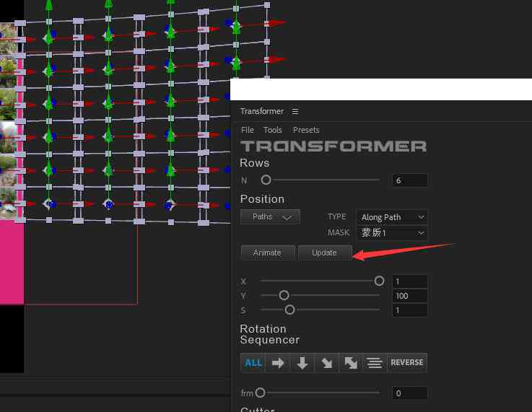Open the File menu
Screen dimensions: 532x412
(248, 130)
